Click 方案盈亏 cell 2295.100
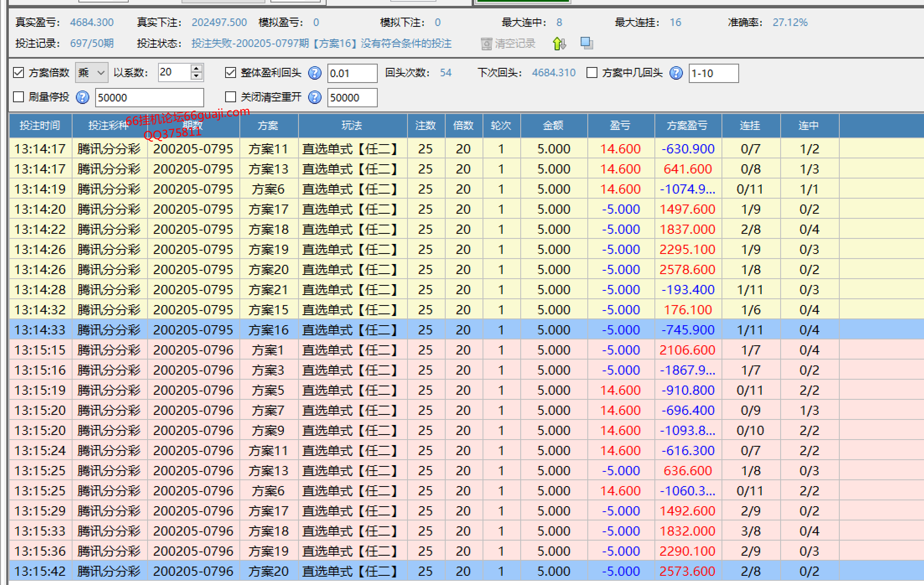The width and height of the screenshot is (924, 585). click(688, 249)
